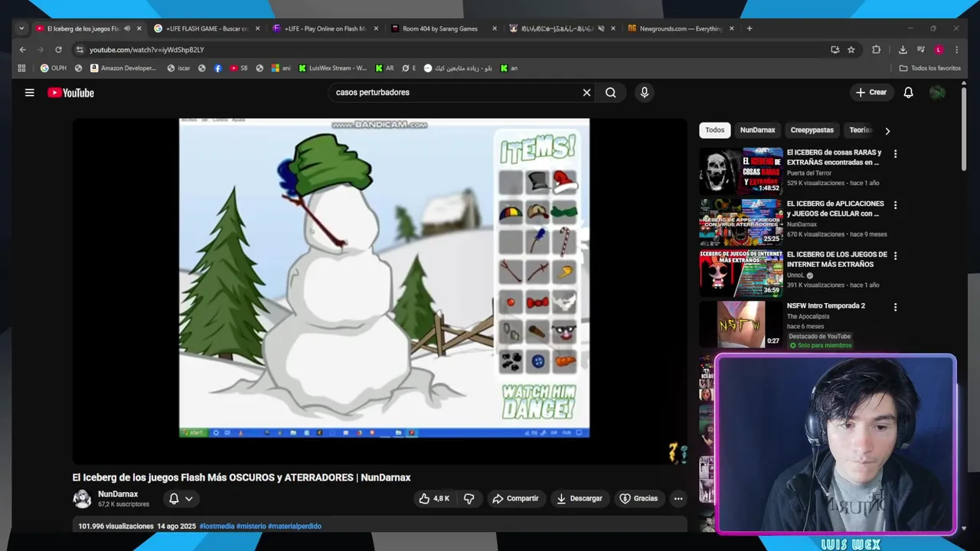This screenshot has width=980, height=551.
Task: Open the NunDarnax channel avatar
Action: 82,499
